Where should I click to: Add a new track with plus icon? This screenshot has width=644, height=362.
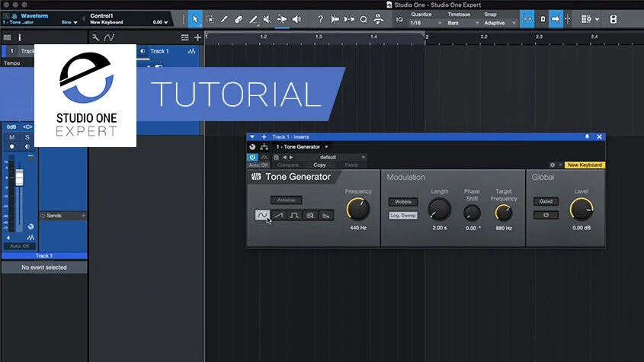coord(197,38)
